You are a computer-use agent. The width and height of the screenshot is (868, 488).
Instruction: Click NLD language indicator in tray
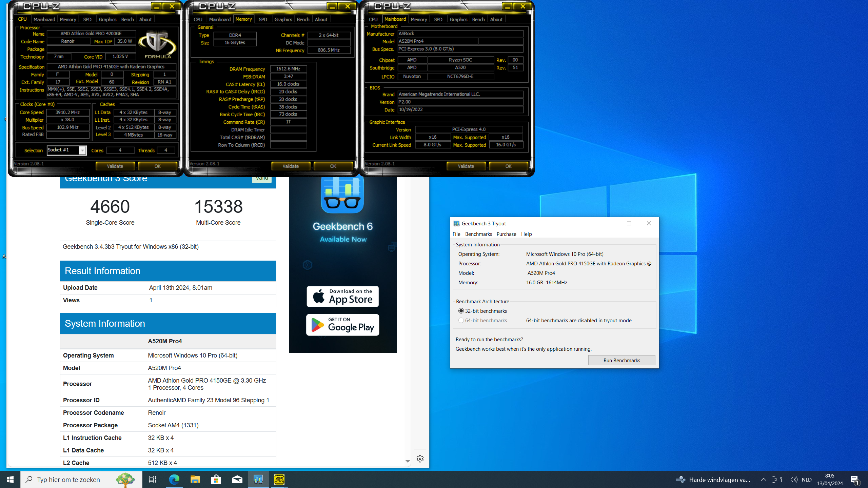pyautogui.click(x=807, y=480)
